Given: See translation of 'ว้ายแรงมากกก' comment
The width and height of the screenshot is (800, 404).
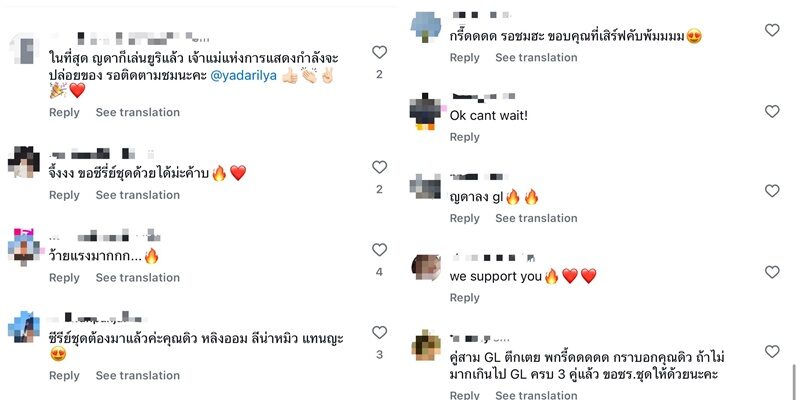Looking at the screenshot, I should coord(138,278).
